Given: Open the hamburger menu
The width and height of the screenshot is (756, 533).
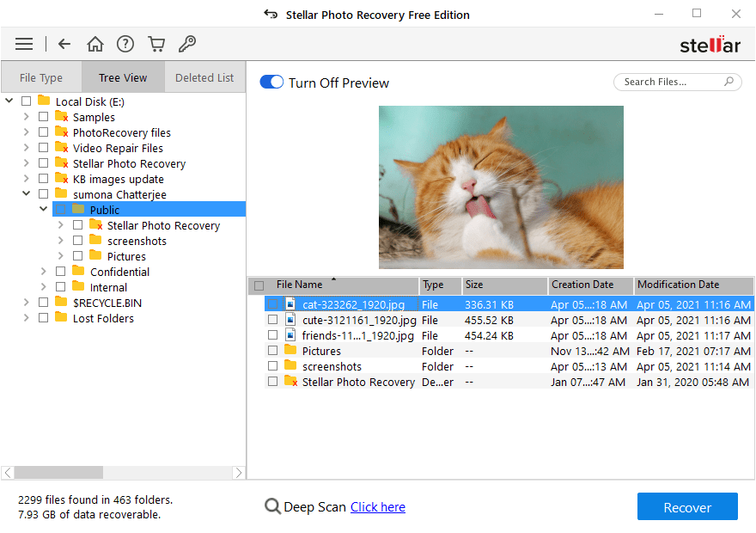Looking at the screenshot, I should [x=23, y=44].
